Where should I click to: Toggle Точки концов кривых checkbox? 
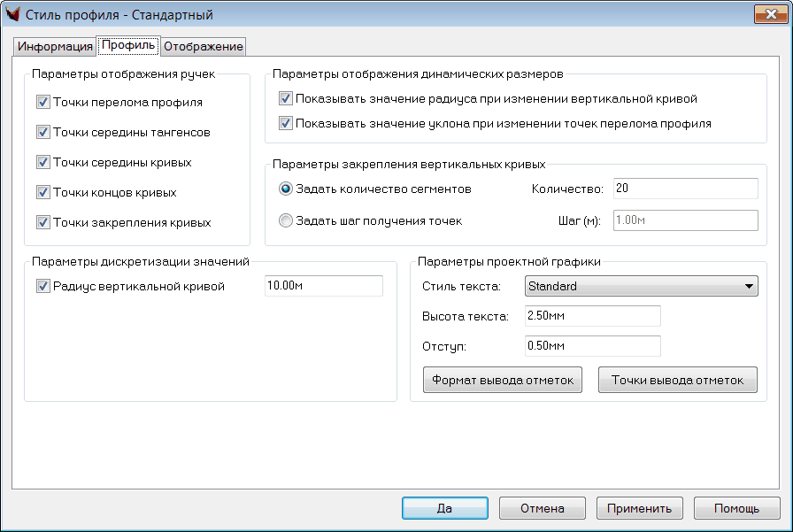click(43, 193)
